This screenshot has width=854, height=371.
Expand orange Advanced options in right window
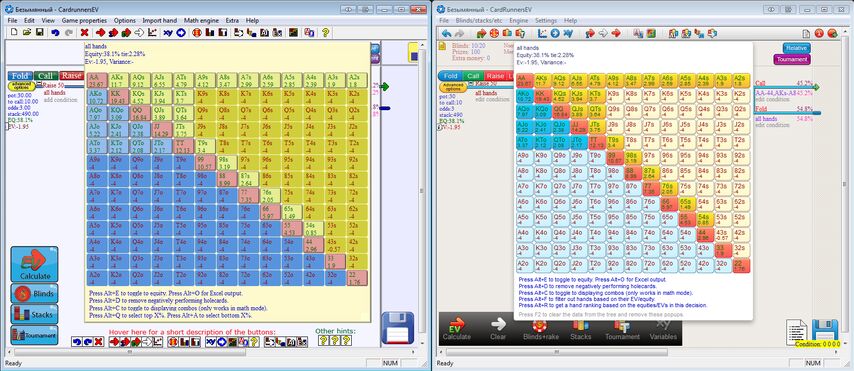(x=453, y=87)
